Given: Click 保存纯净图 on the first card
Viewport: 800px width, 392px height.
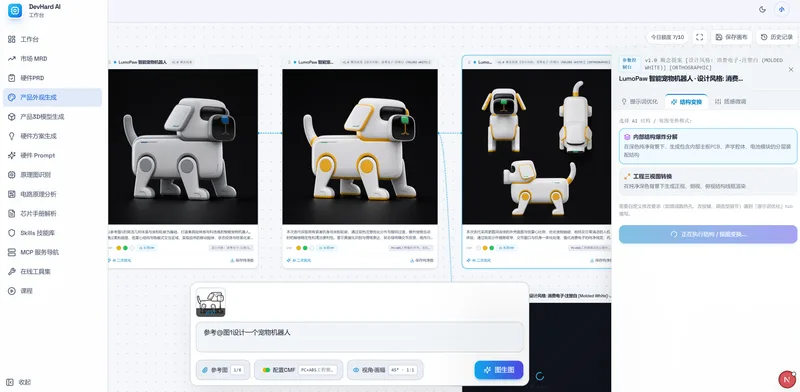Looking at the screenshot, I should tap(242, 260).
